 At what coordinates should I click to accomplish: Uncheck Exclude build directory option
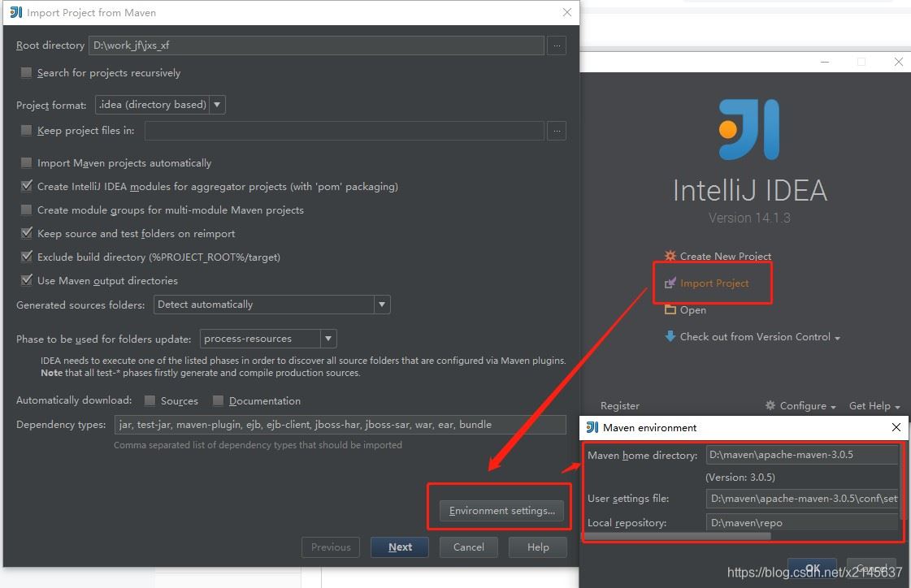pos(26,257)
